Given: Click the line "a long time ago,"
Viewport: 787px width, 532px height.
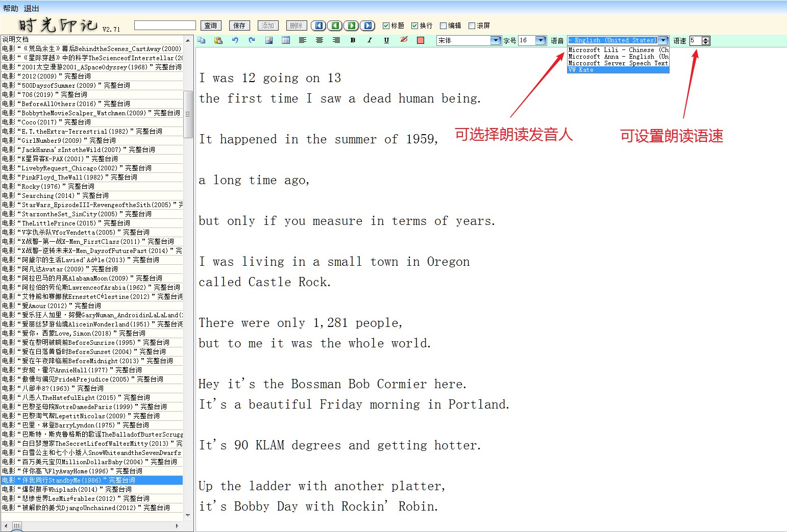Looking at the screenshot, I should click(254, 180).
